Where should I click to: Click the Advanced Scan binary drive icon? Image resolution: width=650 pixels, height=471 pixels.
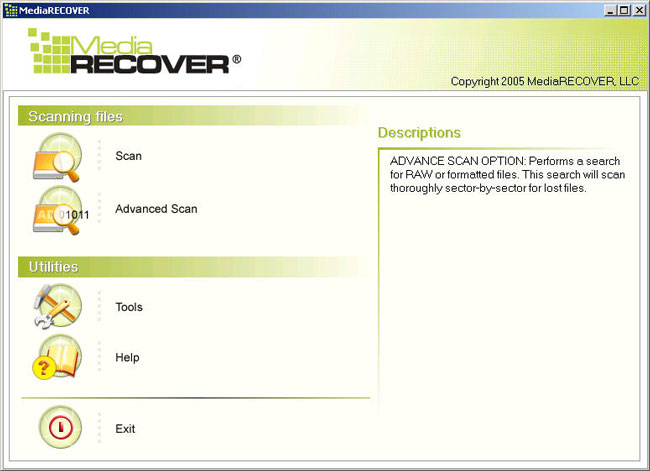pos(61,210)
